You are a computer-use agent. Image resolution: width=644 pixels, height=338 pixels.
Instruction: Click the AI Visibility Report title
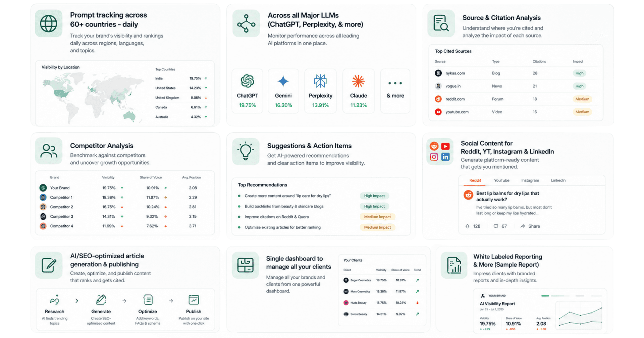click(497, 304)
